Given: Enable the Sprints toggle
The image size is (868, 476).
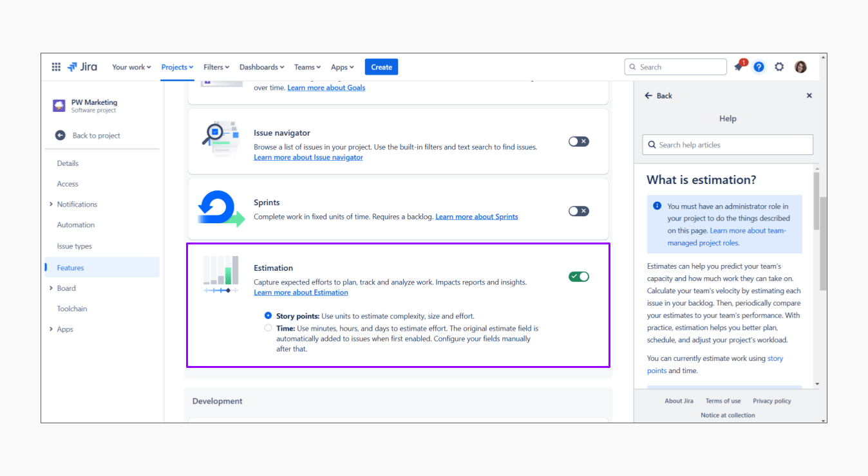Looking at the screenshot, I should point(578,211).
